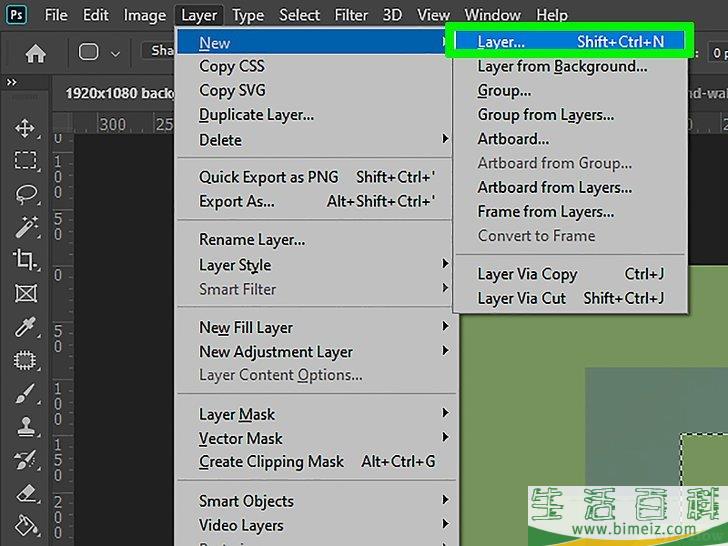Open the Edit menu
The image size is (728, 546).
[x=96, y=15]
